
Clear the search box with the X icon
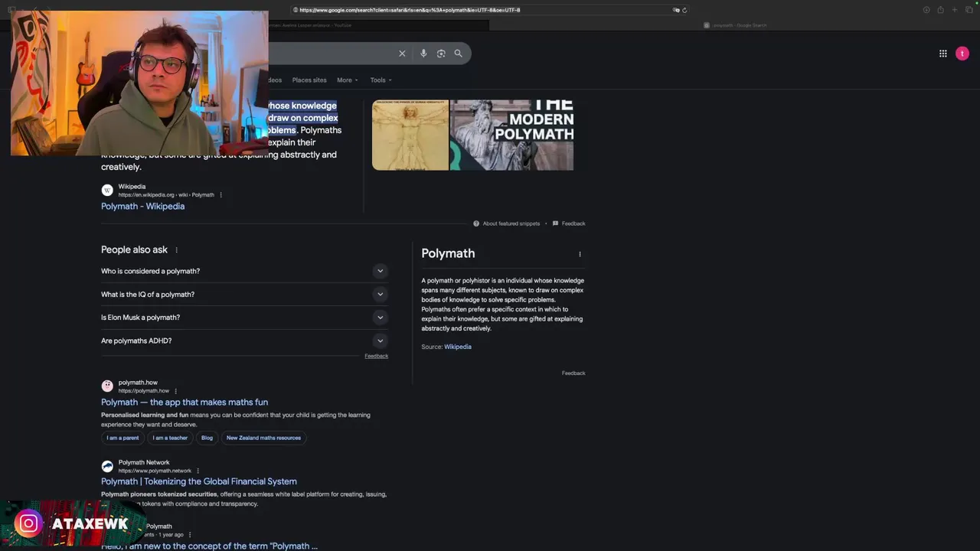[x=402, y=54]
